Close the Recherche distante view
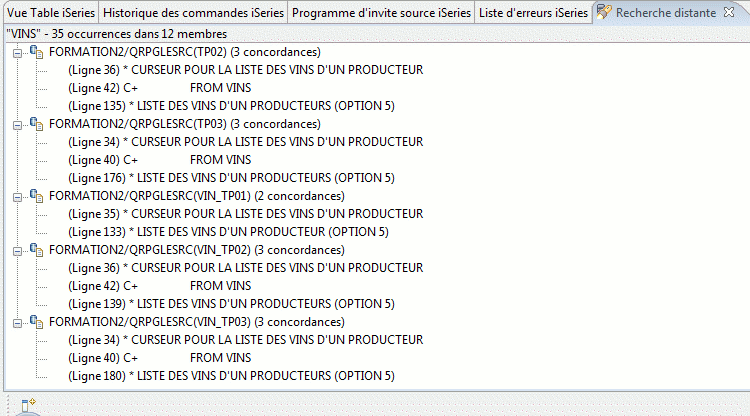Image resolution: width=750 pixels, height=416 pixels. [728, 12]
